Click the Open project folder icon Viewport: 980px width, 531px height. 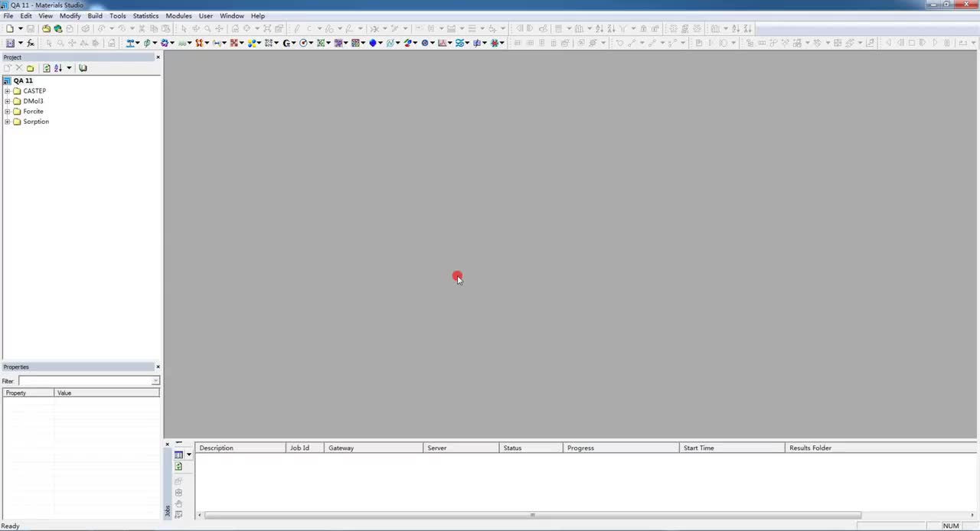[46, 28]
